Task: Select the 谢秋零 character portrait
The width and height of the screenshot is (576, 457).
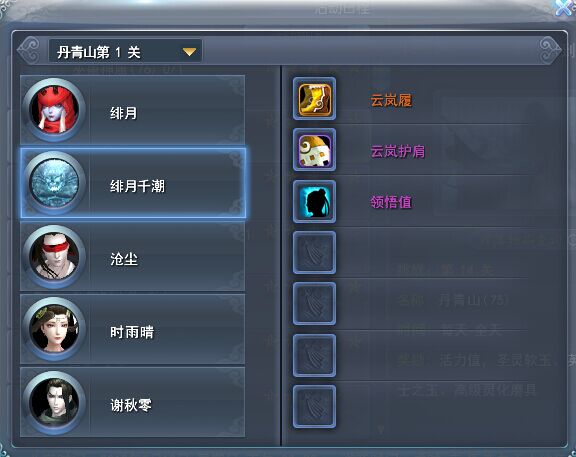Action: (x=54, y=403)
